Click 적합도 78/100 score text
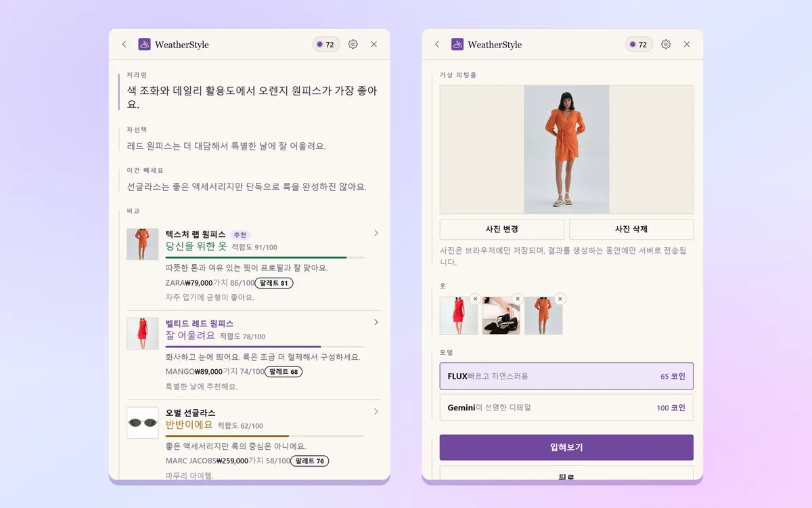The image size is (812, 508). (242, 337)
